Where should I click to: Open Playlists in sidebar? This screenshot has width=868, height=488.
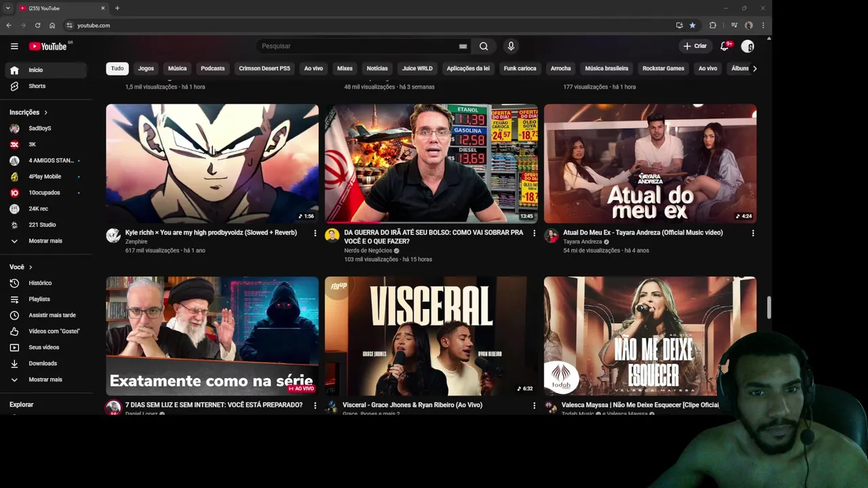[45, 299]
